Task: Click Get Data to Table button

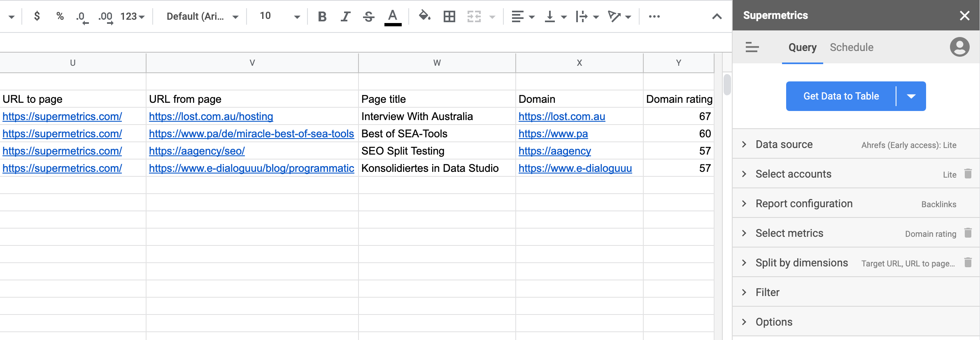Action: [841, 96]
